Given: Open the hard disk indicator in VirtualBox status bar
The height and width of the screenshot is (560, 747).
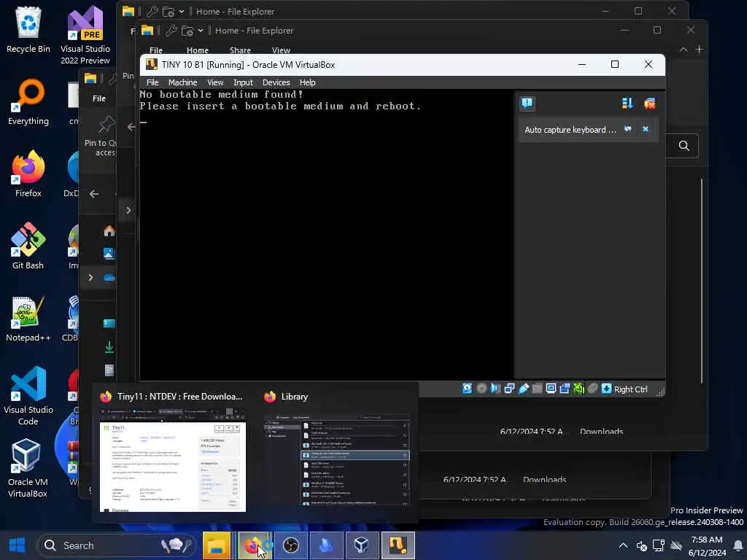Looking at the screenshot, I should pyautogui.click(x=468, y=389).
